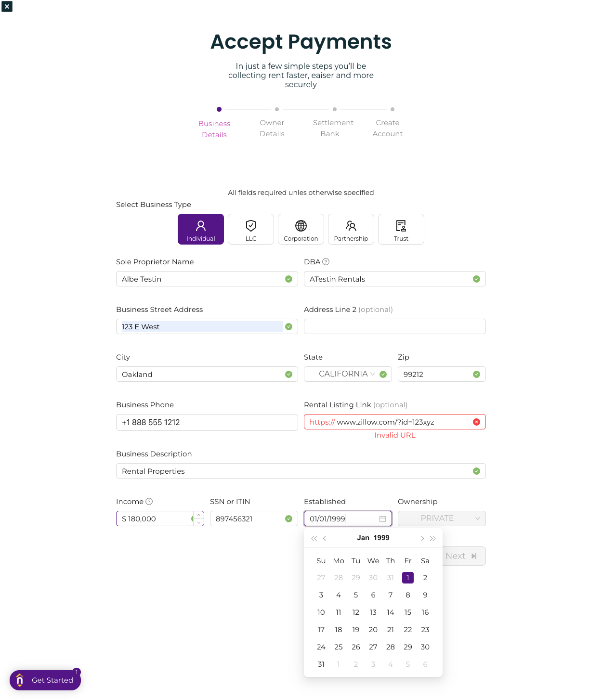Open the State dropdown showing California
The width and height of the screenshot is (602, 700).
pos(348,374)
